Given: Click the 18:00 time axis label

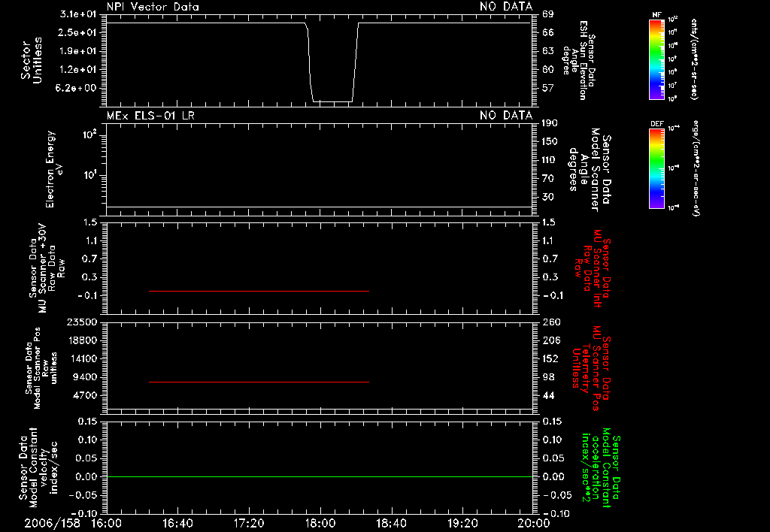Looking at the screenshot, I should coord(320,523).
